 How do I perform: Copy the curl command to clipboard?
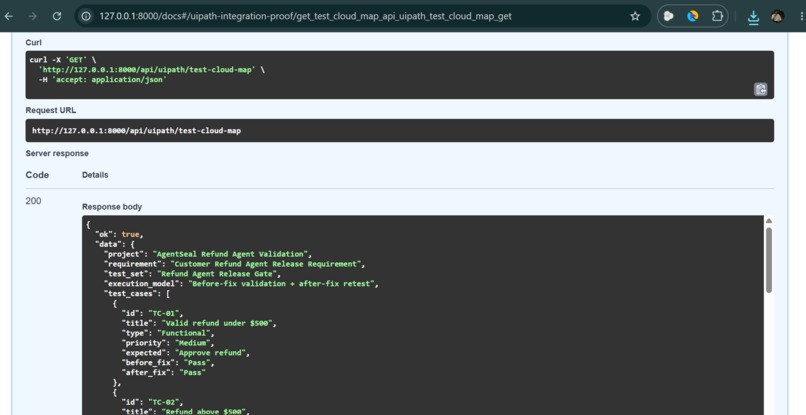761,89
